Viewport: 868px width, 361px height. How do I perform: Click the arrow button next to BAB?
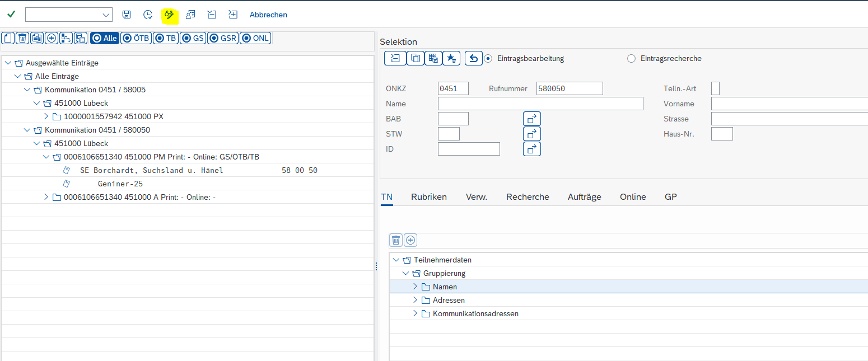coord(532,119)
